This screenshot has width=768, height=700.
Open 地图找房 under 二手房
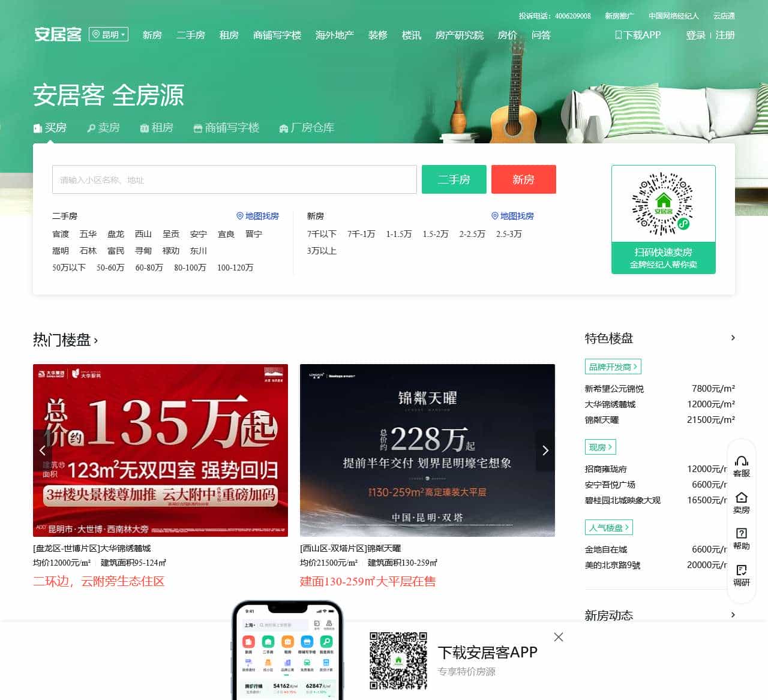[257, 216]
